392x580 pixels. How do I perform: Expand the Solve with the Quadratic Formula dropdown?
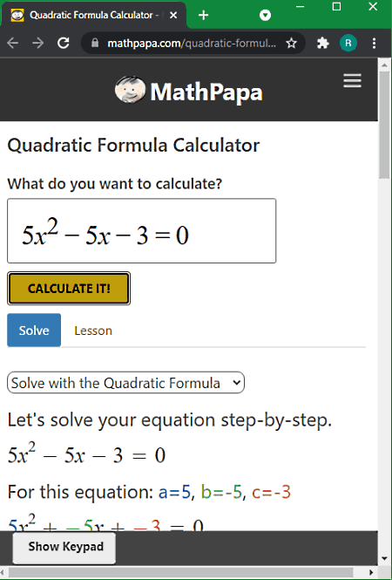click(x=125, y=383)
